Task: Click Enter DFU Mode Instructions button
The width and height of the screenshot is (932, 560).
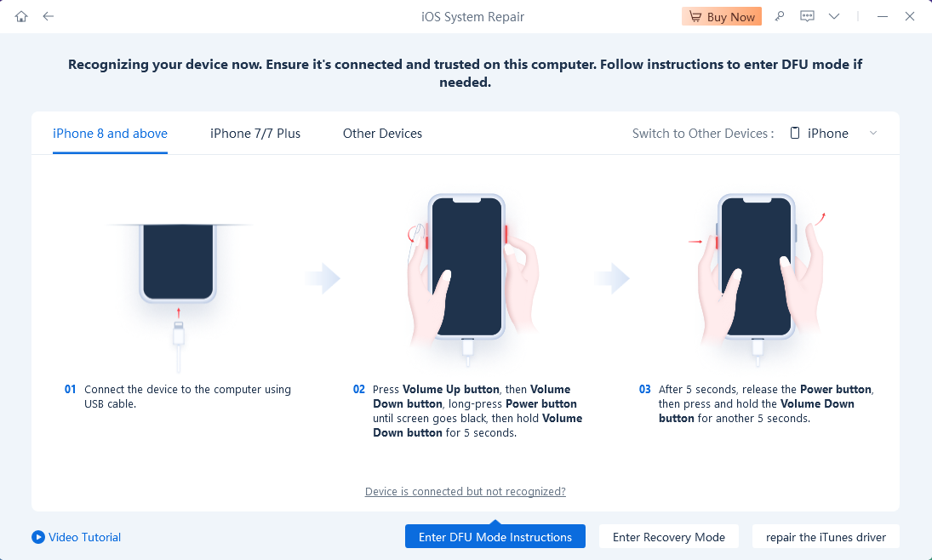Action: tap(495, 537)
